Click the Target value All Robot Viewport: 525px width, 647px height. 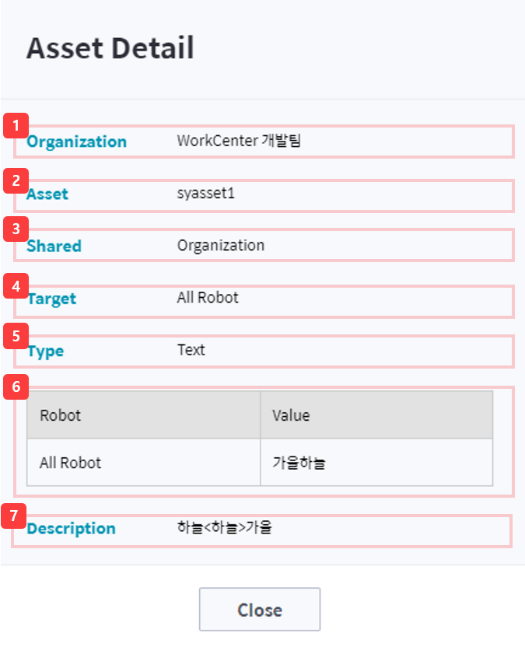tap(208, 298)
